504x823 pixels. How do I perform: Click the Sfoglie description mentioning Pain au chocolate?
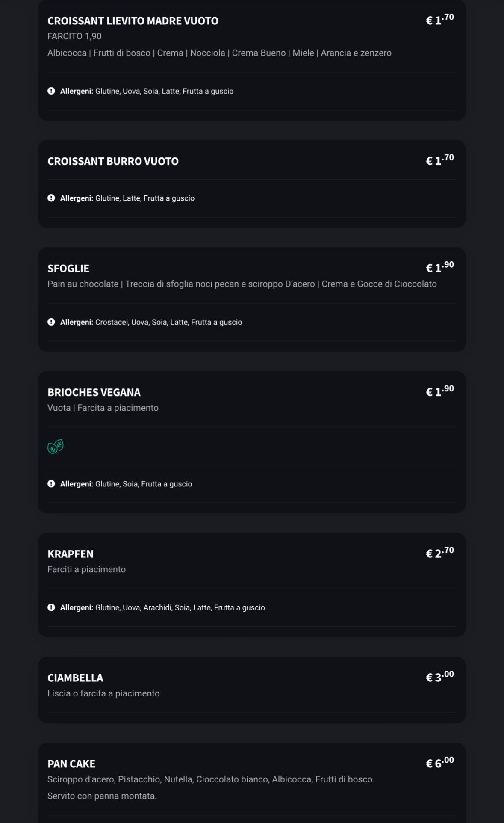[242, 284]
